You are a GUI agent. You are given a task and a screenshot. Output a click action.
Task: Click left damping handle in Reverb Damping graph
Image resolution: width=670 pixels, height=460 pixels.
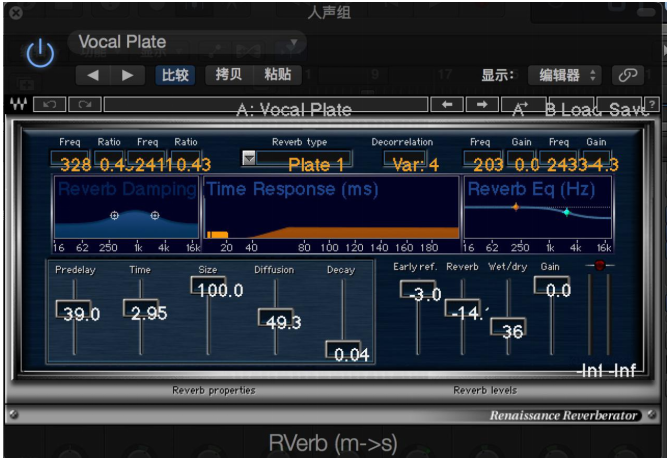pyautogui.click(x=115, y=215)
